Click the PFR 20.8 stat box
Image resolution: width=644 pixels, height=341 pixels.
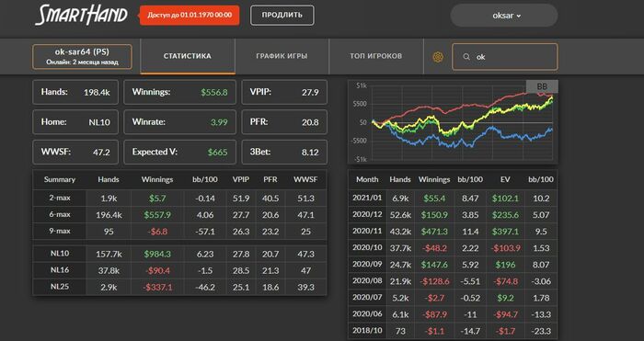(x=284, y=122)
